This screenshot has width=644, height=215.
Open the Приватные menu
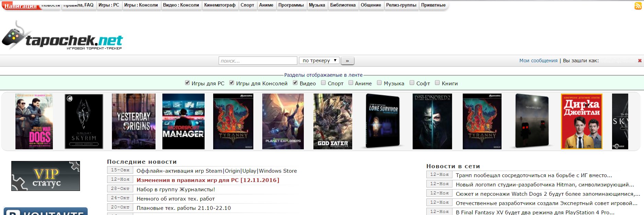point(433,5)
